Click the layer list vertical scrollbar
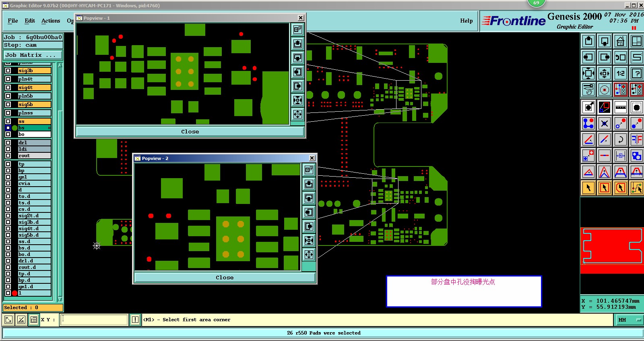The height and width of the screenshot is (341, 644). (60, 181)
